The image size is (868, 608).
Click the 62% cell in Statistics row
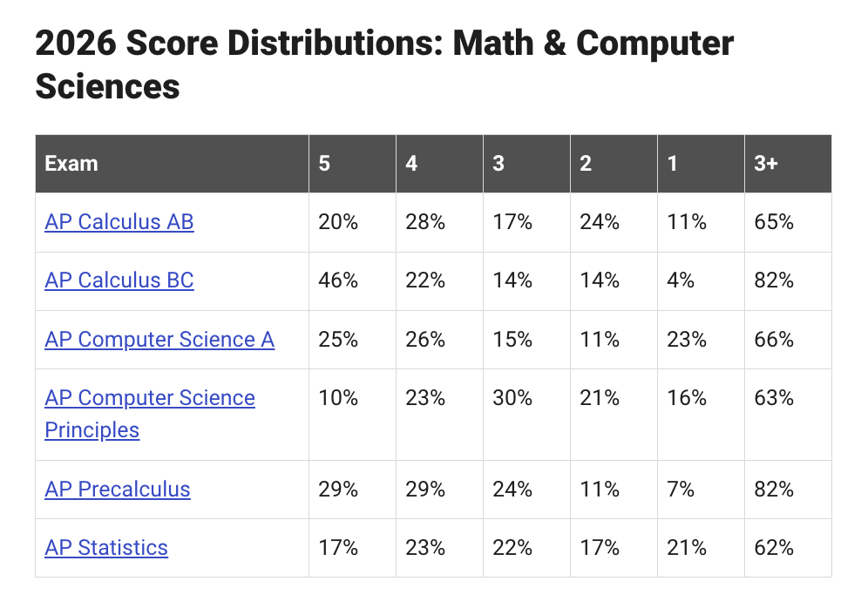coord(788,548)
